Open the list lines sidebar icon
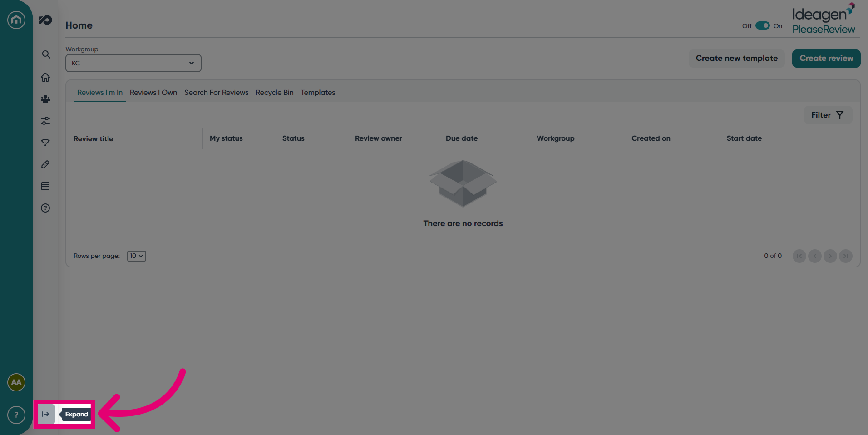Screen dimensions: 868x435 click(x=45, y=186)
